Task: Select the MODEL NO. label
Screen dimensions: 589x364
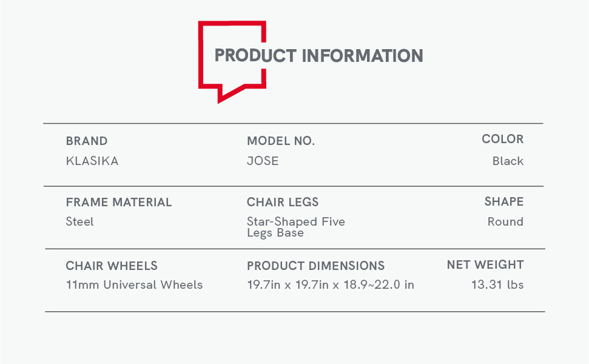Action: click(x=281, y=141)
